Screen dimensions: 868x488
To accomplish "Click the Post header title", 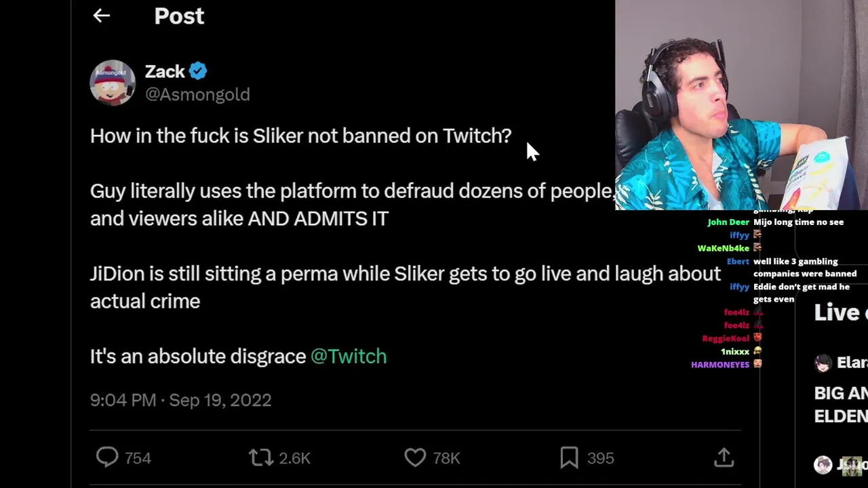I will pyautogui.click(x=179, y=16).
